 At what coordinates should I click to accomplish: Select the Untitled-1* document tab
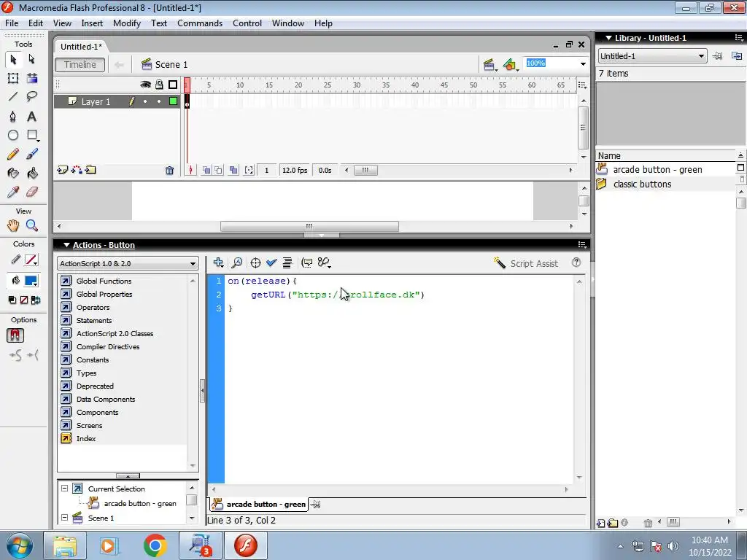81,47
